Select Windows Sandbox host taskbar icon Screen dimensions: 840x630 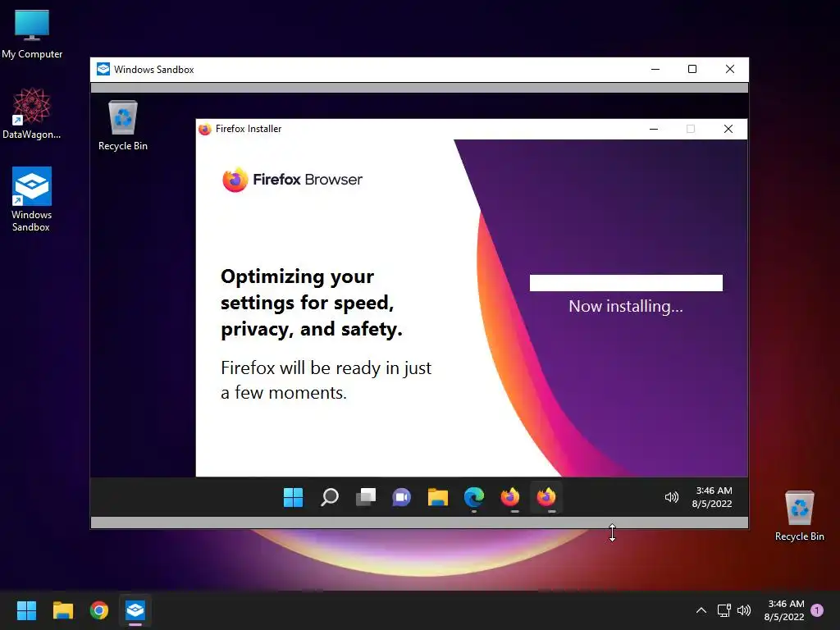pyautogui.click(x=135, y=610)
